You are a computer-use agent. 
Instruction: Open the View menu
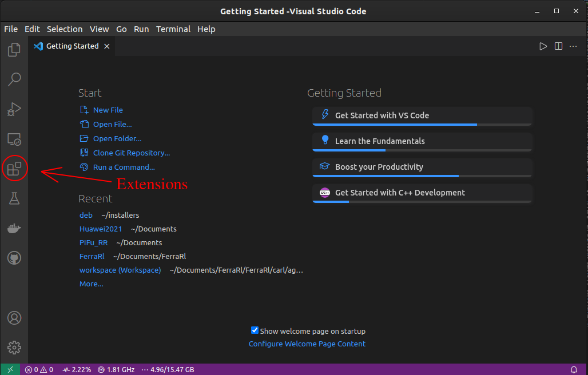point(100,29)
